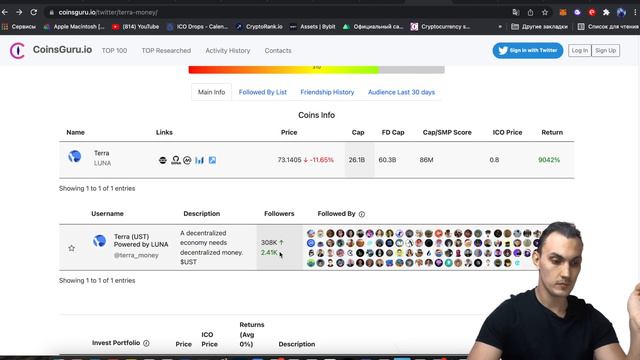Switch to the Friendship History tab
This screenshot has height=360, width=640.
coord(327,92)
